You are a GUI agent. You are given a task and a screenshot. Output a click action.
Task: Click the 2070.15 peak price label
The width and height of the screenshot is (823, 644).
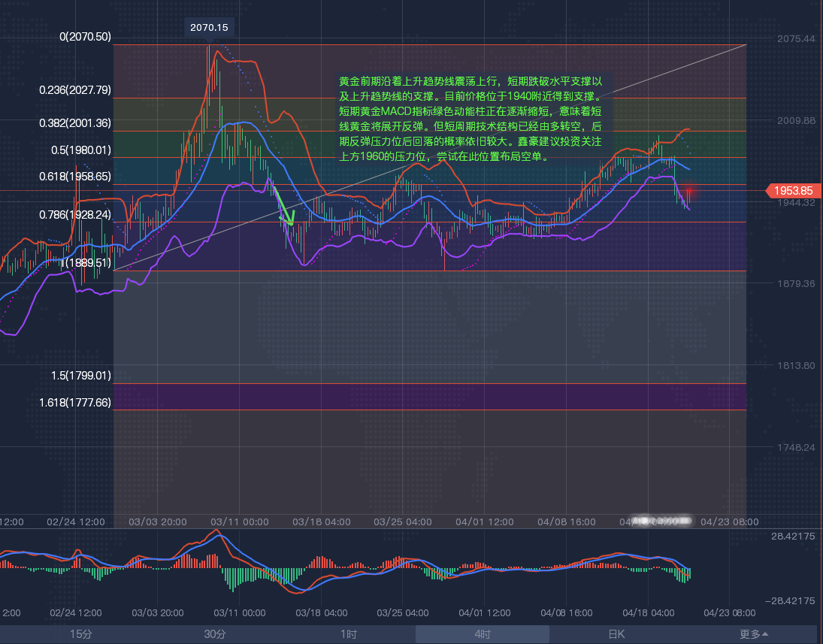pyautogui.click(x=209, y=27)
